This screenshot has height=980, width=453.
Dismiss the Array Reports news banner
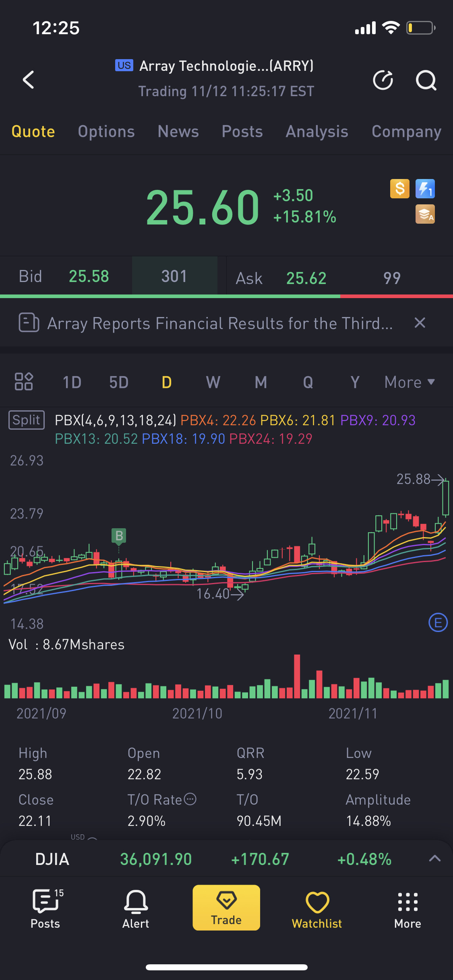[x=420, y=323]
